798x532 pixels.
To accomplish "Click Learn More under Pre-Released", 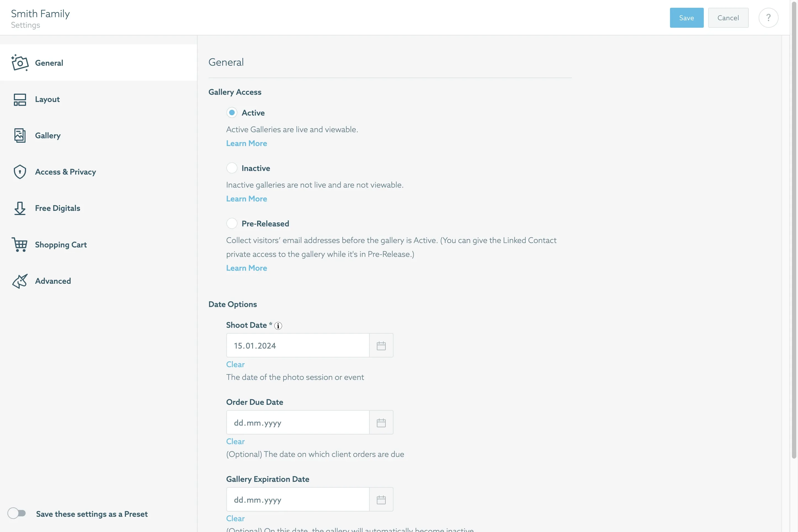I will 246,268.
